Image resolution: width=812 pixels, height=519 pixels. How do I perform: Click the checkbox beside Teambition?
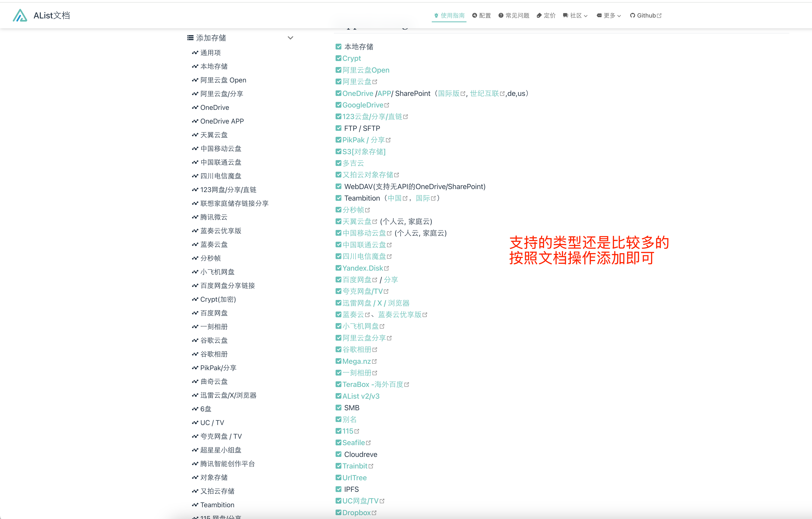tap(339, 198)
